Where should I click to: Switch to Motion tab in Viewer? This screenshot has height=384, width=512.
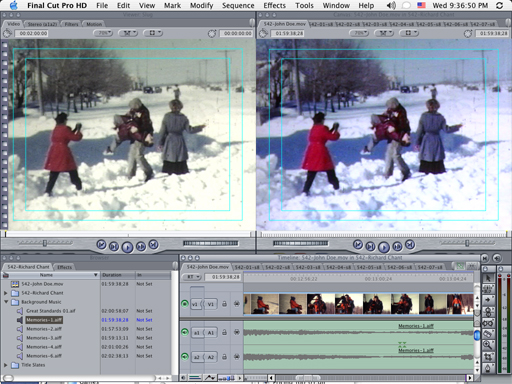pos(94,24)
